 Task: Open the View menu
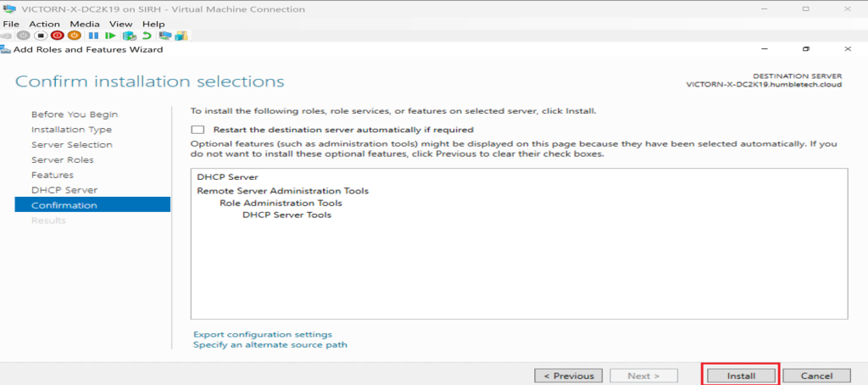[120, 24]
